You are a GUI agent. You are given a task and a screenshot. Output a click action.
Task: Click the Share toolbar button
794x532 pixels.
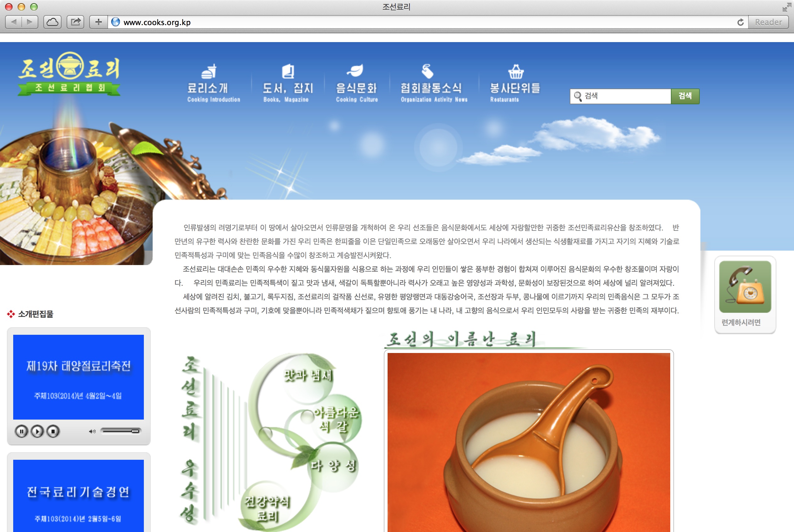click(75, 22)
